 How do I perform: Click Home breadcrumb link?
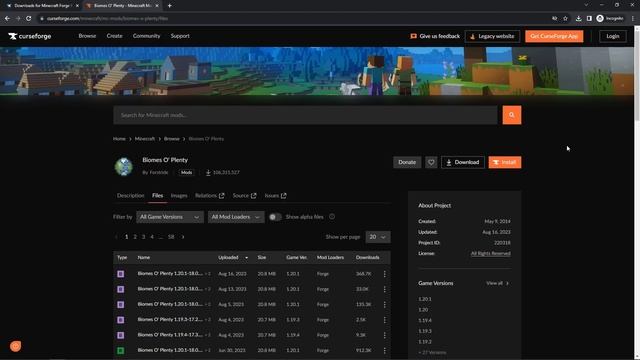pyautogui.click(x=119, y=139)
